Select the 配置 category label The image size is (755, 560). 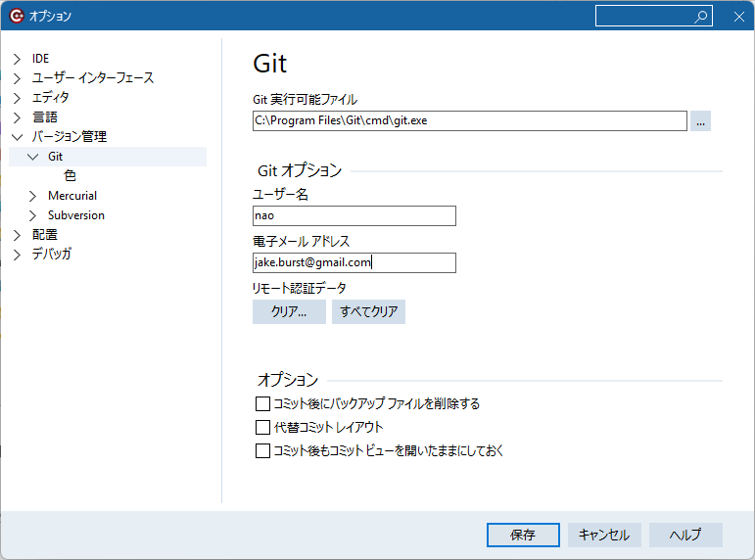click(x=45, y=235)
